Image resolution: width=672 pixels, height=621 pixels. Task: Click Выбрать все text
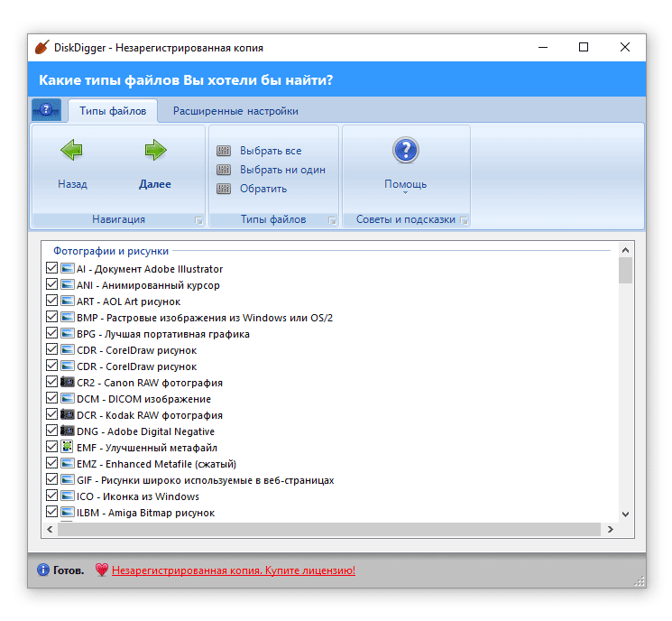pyautogui.click(x=271, y=151)
